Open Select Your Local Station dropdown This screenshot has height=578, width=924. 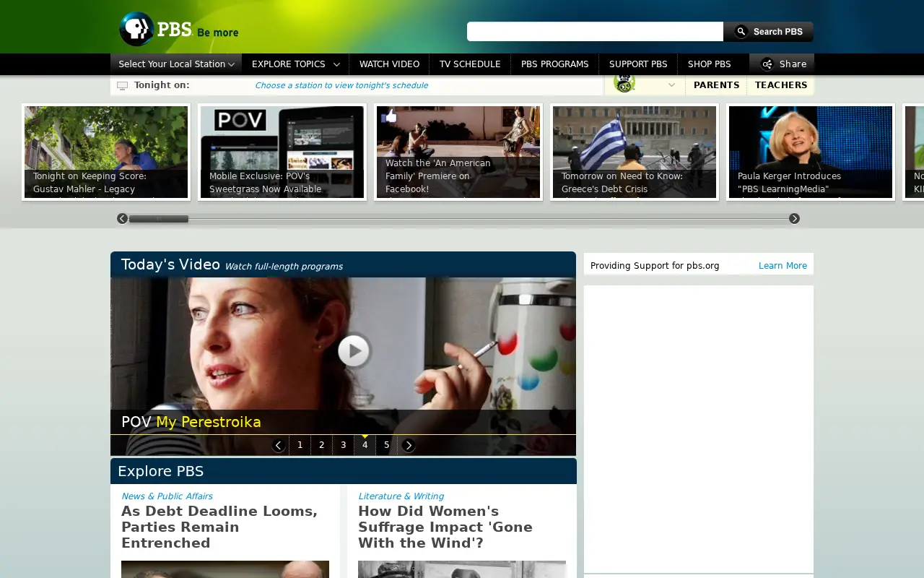(x=176, y=64)
